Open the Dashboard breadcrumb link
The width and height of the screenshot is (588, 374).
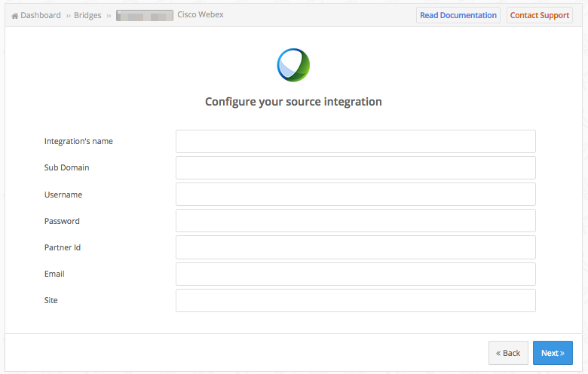pos(41,15)
